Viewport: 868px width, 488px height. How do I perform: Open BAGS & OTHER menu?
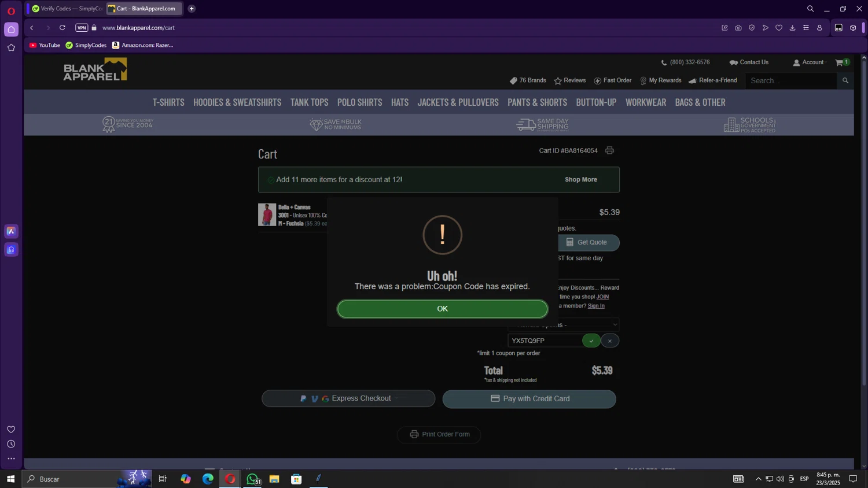(x=700, y=102)
